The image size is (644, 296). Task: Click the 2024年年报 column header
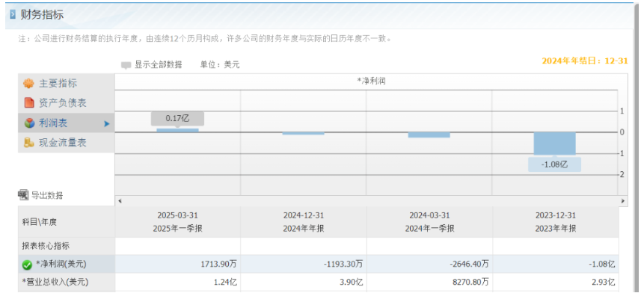point(304,222)
